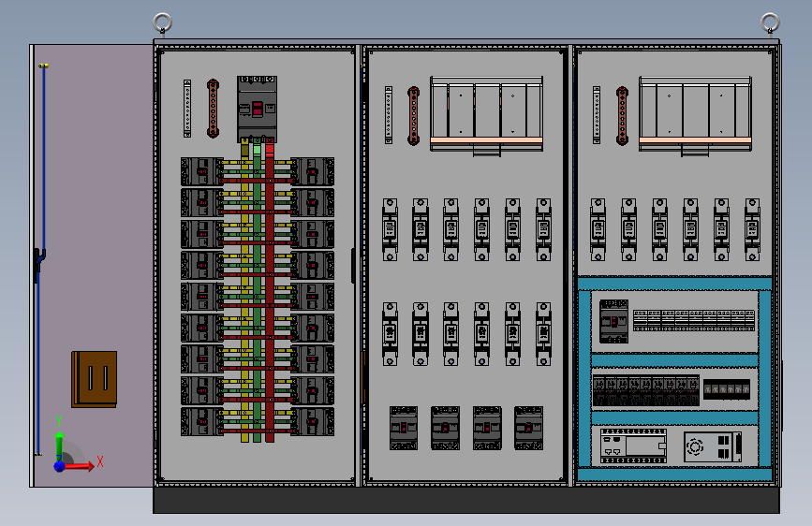Select the last fuse holder in the right cabinet

coord(752,229)
